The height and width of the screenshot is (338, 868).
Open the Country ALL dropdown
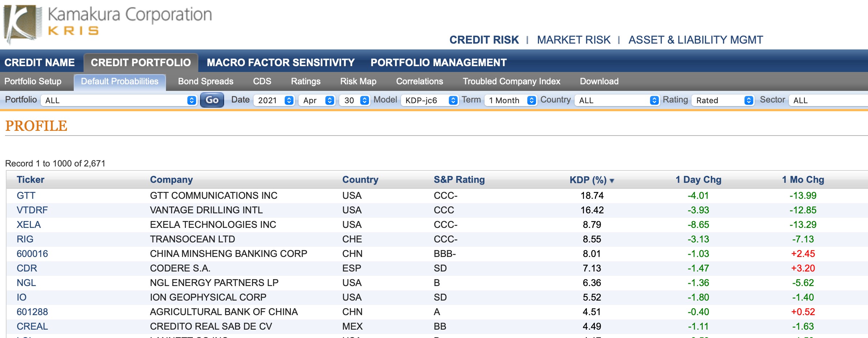(x=617, y=100)
